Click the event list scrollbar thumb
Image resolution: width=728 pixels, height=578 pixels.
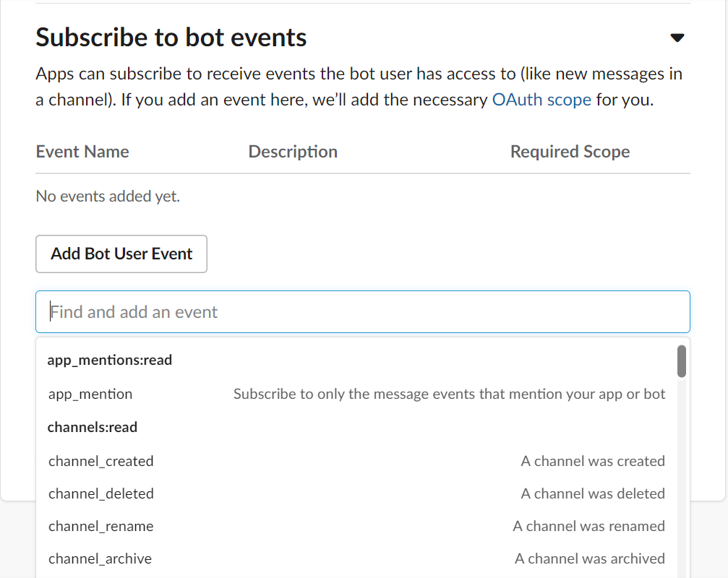(x=681, y=361)
